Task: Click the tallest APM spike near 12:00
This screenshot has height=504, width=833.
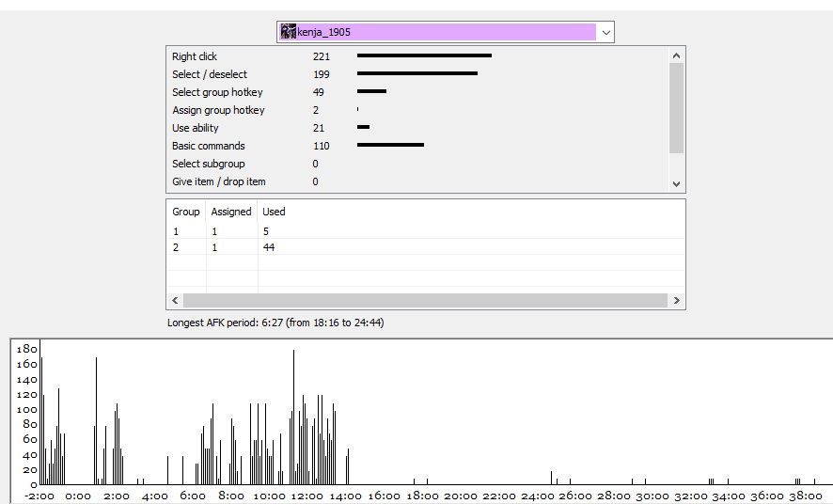Action: tap(293, 417)
